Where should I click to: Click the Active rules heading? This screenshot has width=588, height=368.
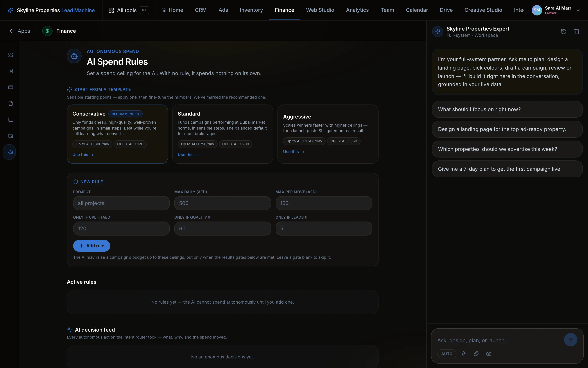82,282
